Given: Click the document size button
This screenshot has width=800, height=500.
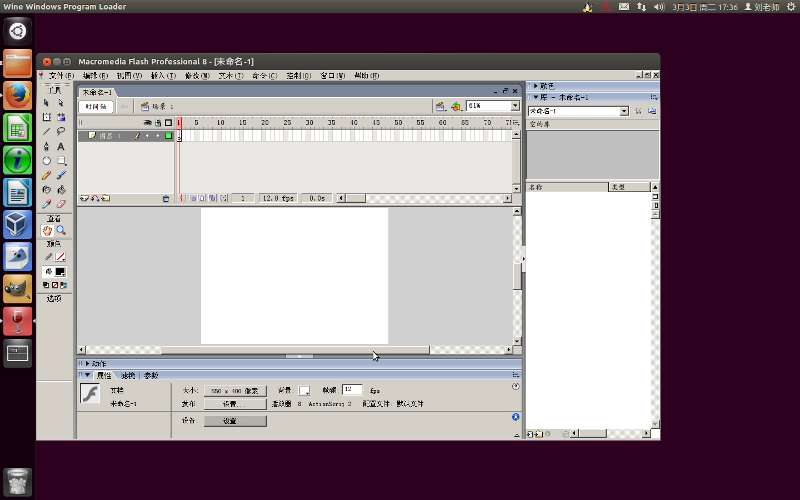Looking at the screenshot, I should point(235,391).
